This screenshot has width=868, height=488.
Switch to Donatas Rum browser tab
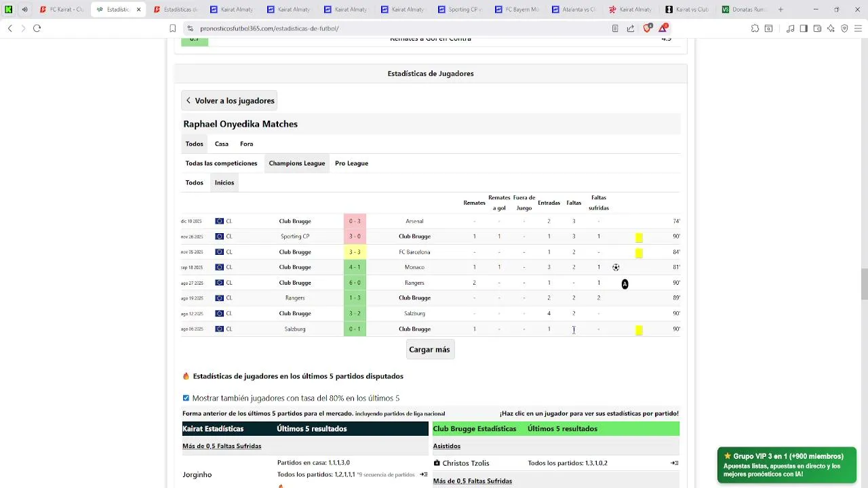tap(745, 9)
